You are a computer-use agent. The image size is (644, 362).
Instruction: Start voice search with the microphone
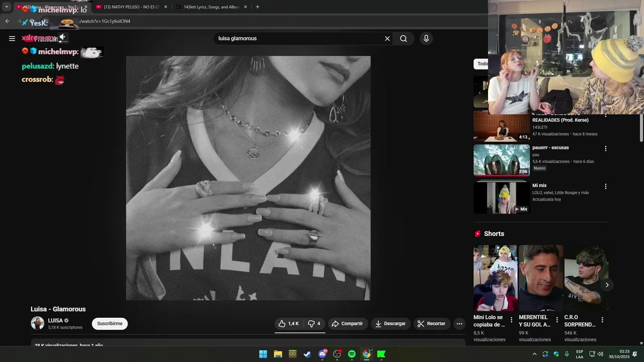point(426,38)
